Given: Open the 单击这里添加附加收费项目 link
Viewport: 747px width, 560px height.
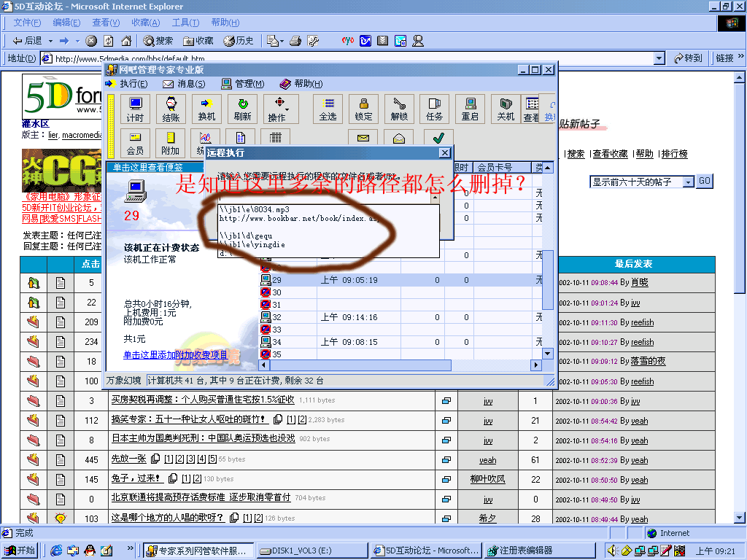Looking at the screenshot, I should point(175,354).
